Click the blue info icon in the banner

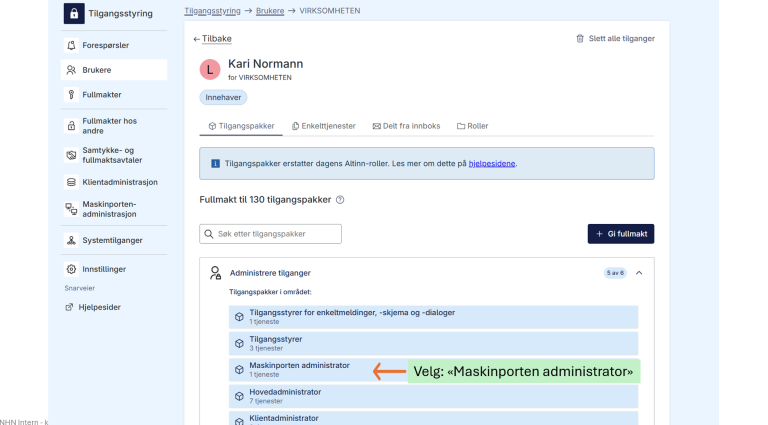pos(215,164)
